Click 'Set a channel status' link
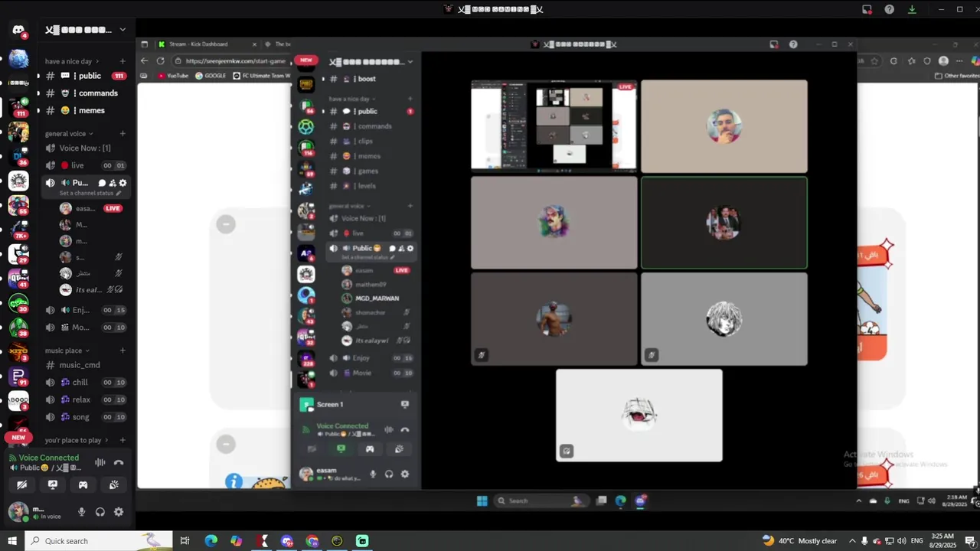Image resolution: width=980 pixels, height=551 pixels. (x=90, y=194)
